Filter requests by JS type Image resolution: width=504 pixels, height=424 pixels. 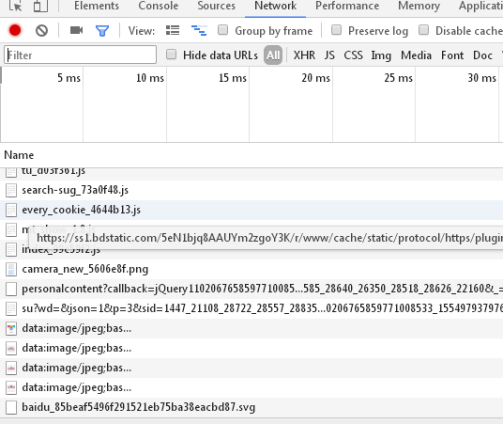tap(329, 55)
